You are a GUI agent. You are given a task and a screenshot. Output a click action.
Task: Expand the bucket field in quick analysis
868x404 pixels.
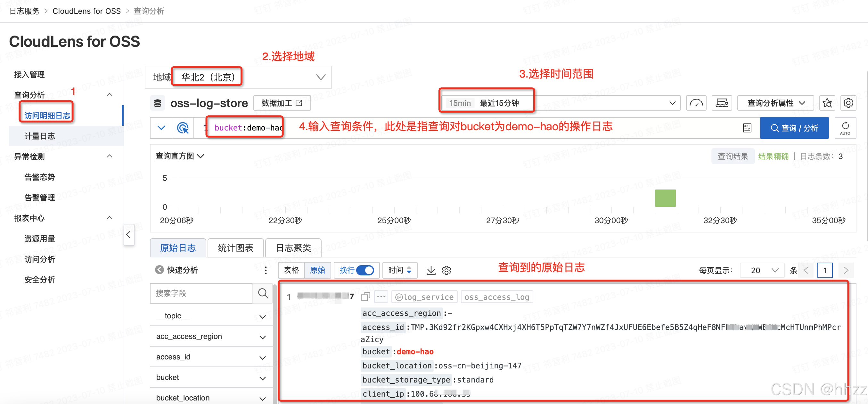[263, 378]
